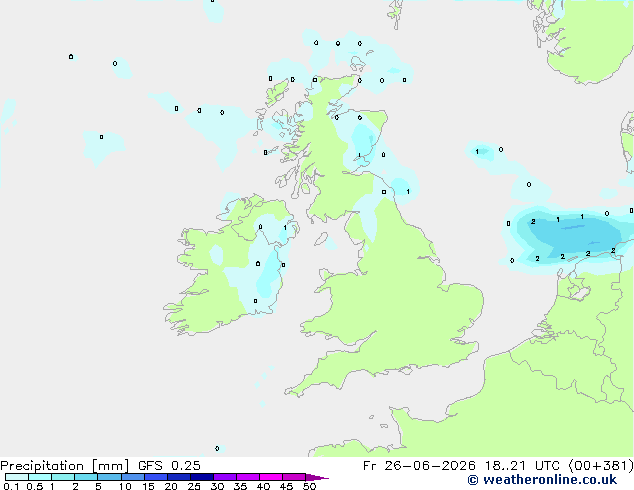634x490 pixels.
Task: Click the 2–5 mm legend color box
Action: click(x=86, y=477)
